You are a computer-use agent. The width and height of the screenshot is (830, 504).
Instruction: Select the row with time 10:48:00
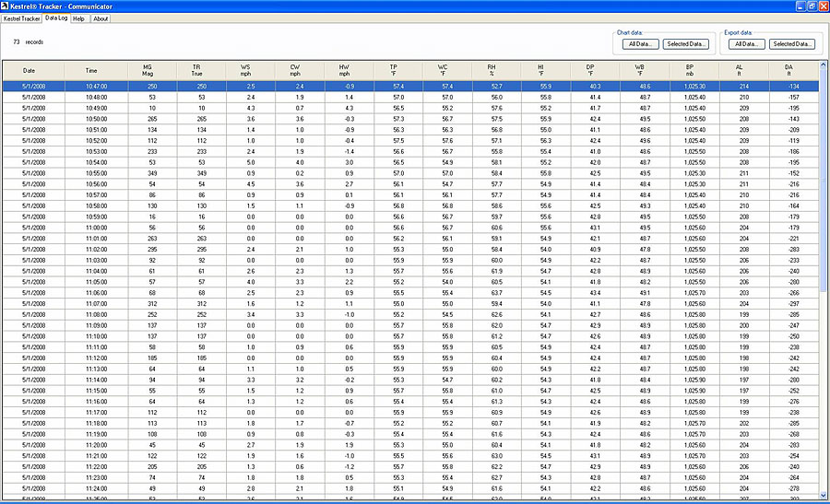pyautogui.click(x=410, y=98)
